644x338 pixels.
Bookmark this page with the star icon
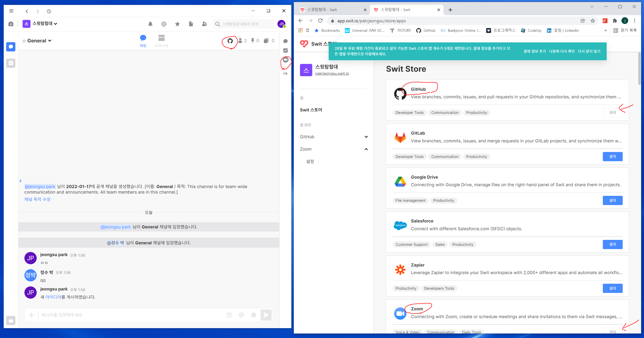point(593,21)
